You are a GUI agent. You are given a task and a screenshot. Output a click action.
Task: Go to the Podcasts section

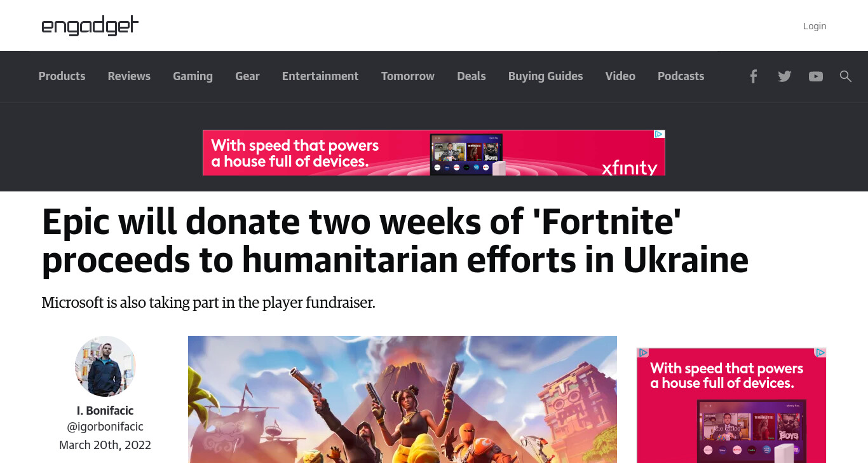point(681,76)
